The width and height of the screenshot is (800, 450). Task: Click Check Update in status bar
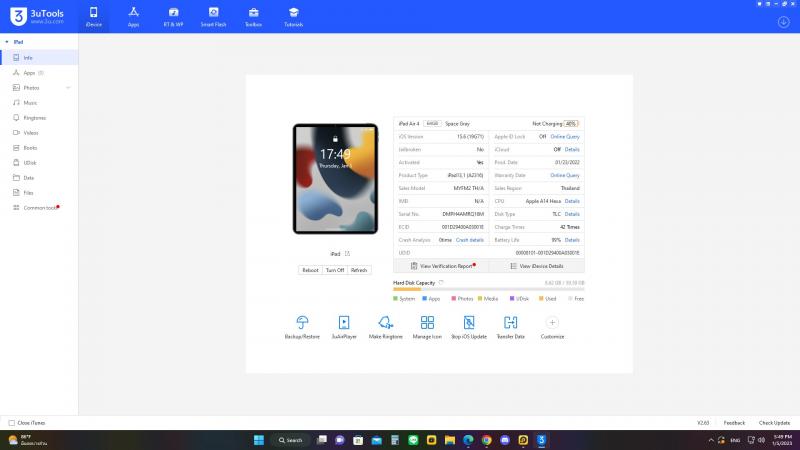[x=774, y=423]
